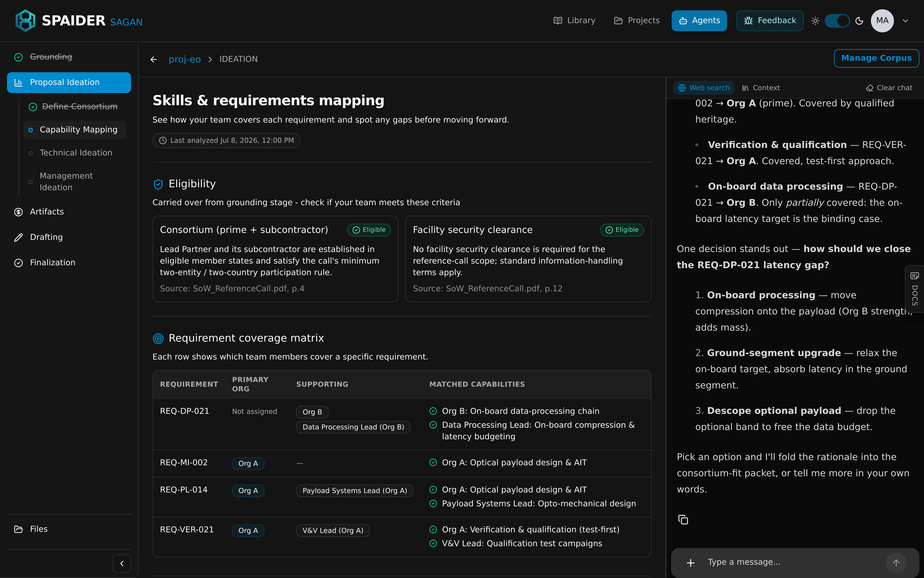Open the Finalization section

[69, 263]
